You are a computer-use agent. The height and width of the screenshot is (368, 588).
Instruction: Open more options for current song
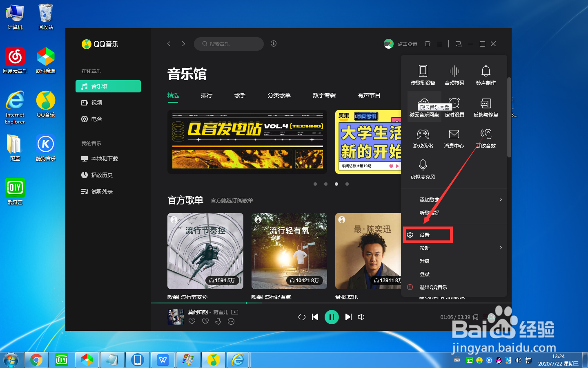[x=231, y=321]
